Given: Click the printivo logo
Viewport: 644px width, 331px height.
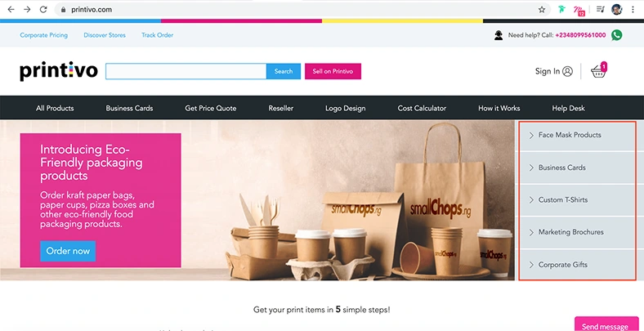Looking at the screenshot, I should (59, 71).
